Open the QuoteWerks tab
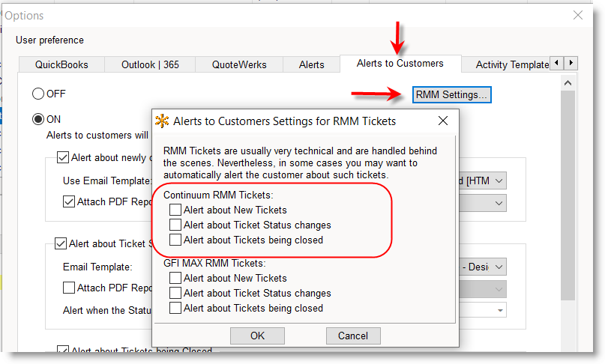The height and width of the screenshot is (364, 605). (x=238, y=64)
